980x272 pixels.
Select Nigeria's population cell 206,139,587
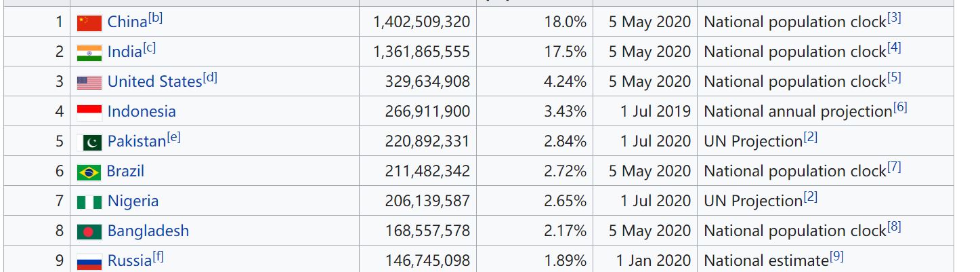(427, 201)
